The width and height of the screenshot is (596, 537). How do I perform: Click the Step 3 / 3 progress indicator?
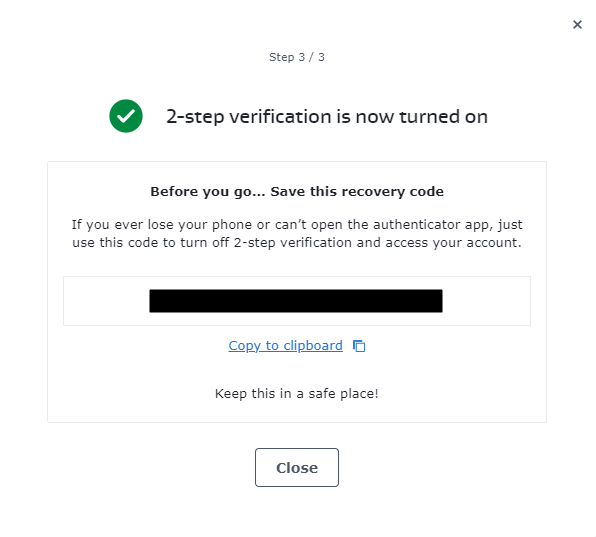297,57
